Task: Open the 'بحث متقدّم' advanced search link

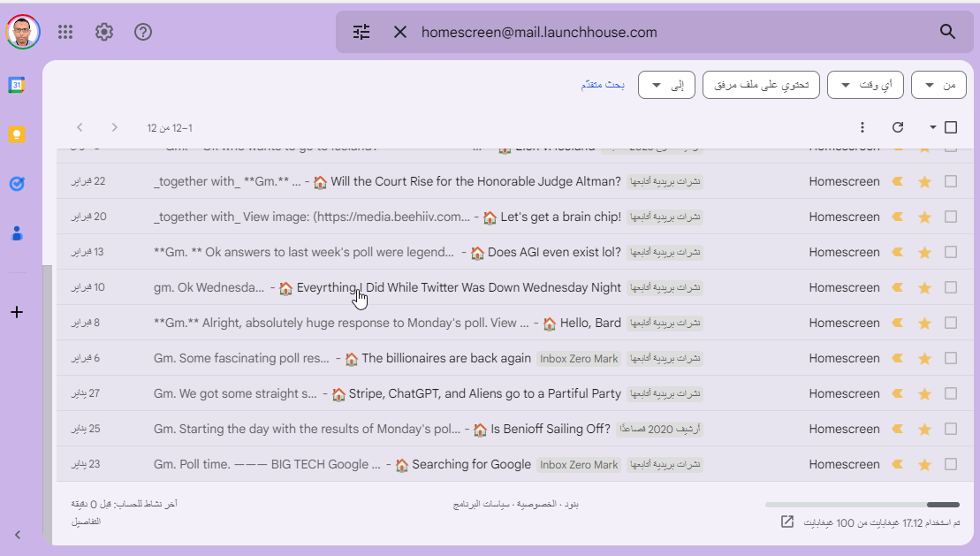Action: coord(603,85)
